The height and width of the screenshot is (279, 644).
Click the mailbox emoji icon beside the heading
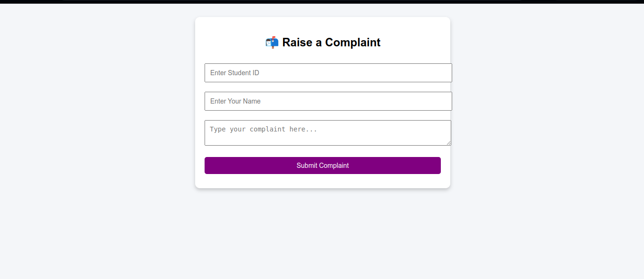[272, 43]
